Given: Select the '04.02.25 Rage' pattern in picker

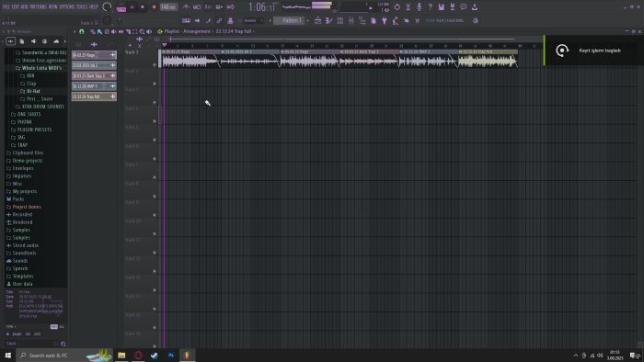Looking at the screenshot, I should tap(94, 55).
